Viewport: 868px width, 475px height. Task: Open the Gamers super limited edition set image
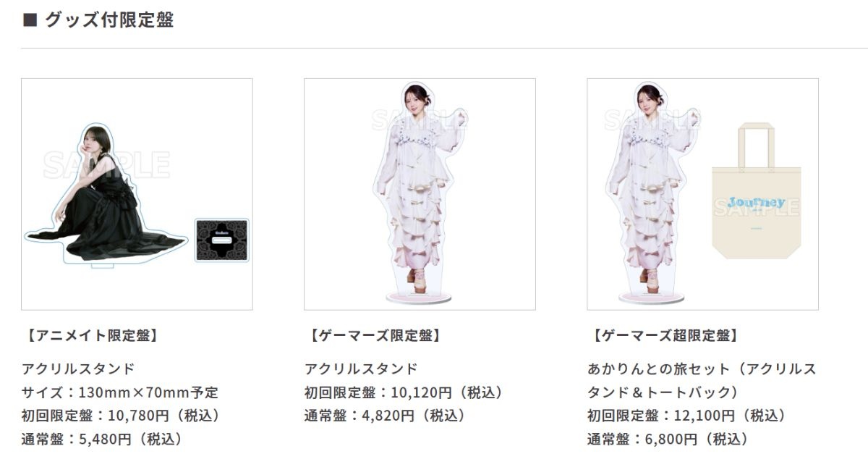[x=702, y=194]
